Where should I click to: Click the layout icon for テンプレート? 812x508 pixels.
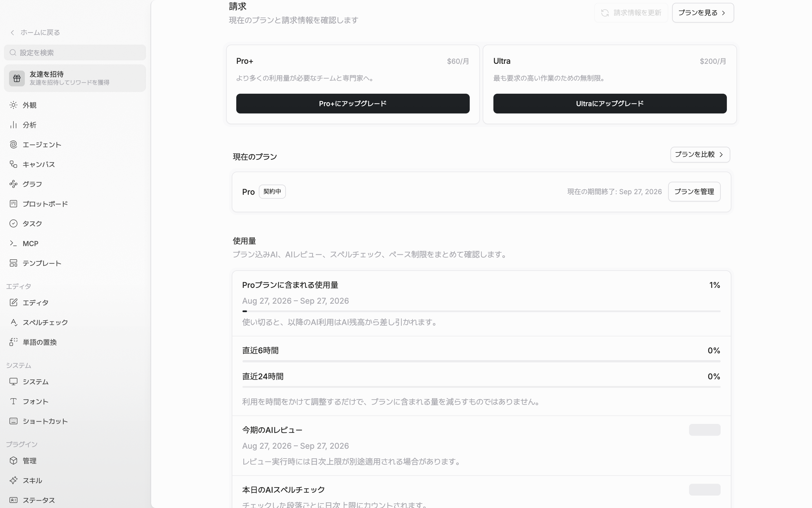(14, 263)
